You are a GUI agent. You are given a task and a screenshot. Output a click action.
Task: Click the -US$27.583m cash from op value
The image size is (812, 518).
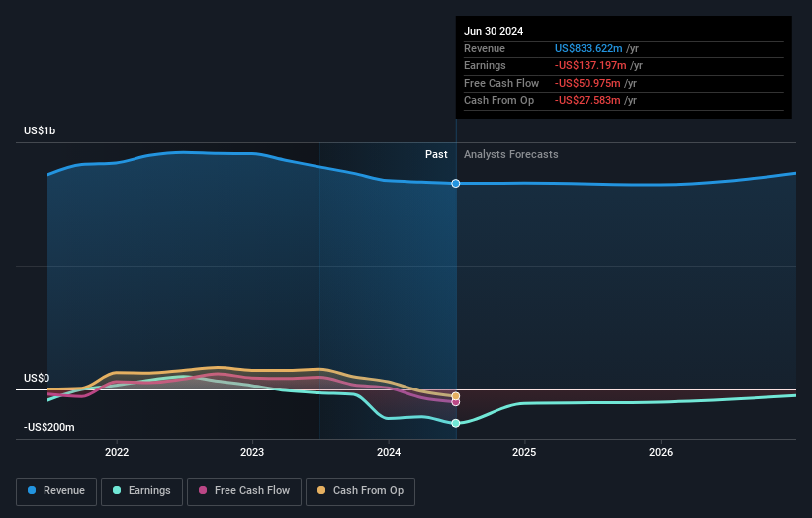[x=587, y=101]
